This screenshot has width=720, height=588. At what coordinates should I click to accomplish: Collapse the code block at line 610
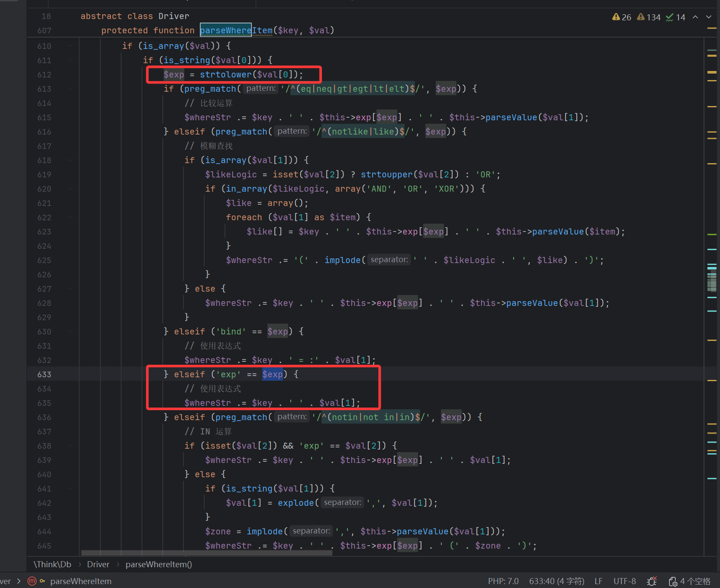[x=70, y=46]
